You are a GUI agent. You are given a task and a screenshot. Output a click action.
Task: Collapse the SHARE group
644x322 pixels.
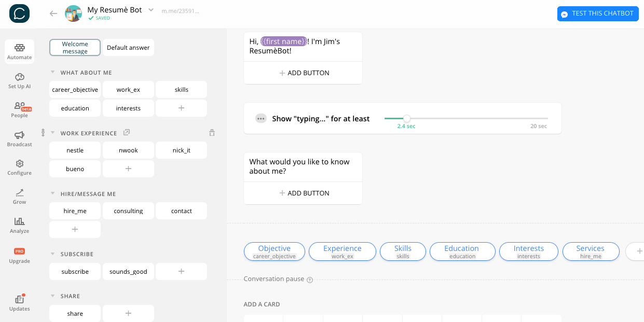pos(52,296)
